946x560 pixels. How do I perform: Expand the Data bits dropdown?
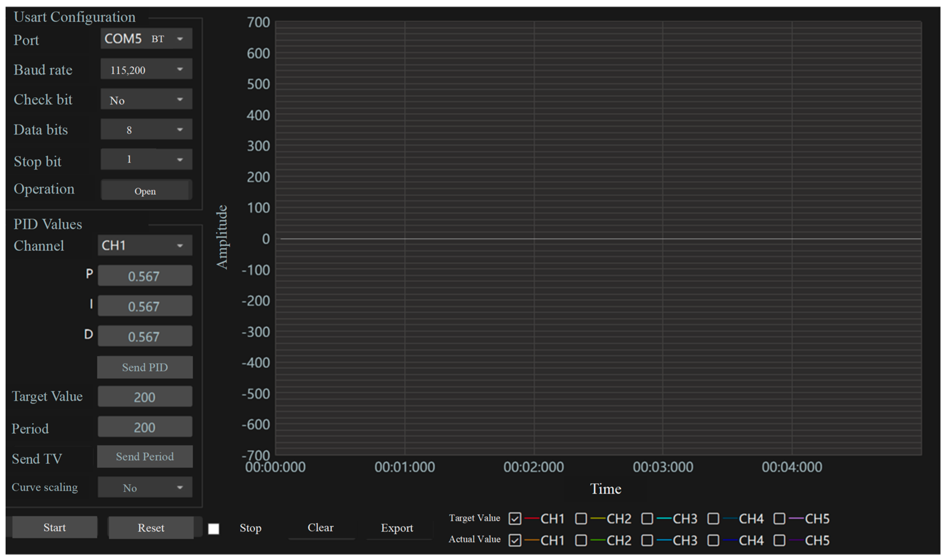click(x=147, y=130)
